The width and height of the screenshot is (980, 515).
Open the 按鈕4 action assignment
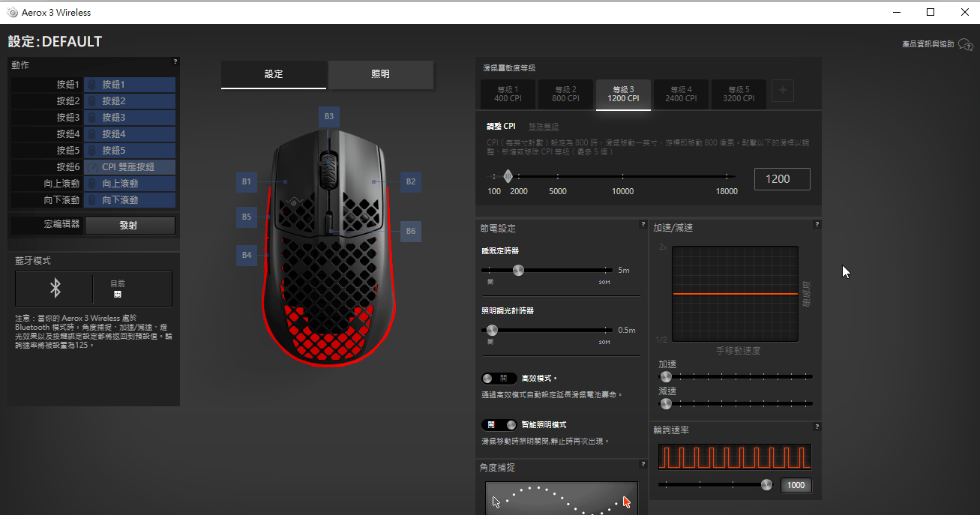(x=130, y=134)
